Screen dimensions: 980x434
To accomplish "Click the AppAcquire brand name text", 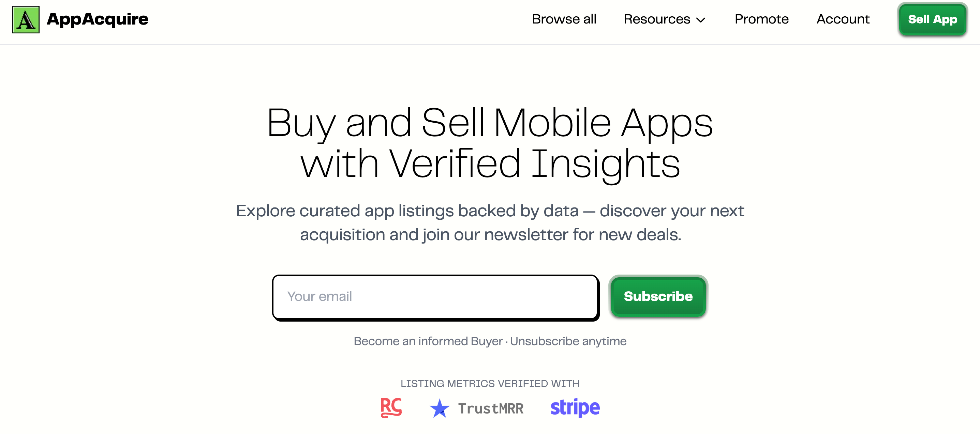I will click(x=98, y=19).
